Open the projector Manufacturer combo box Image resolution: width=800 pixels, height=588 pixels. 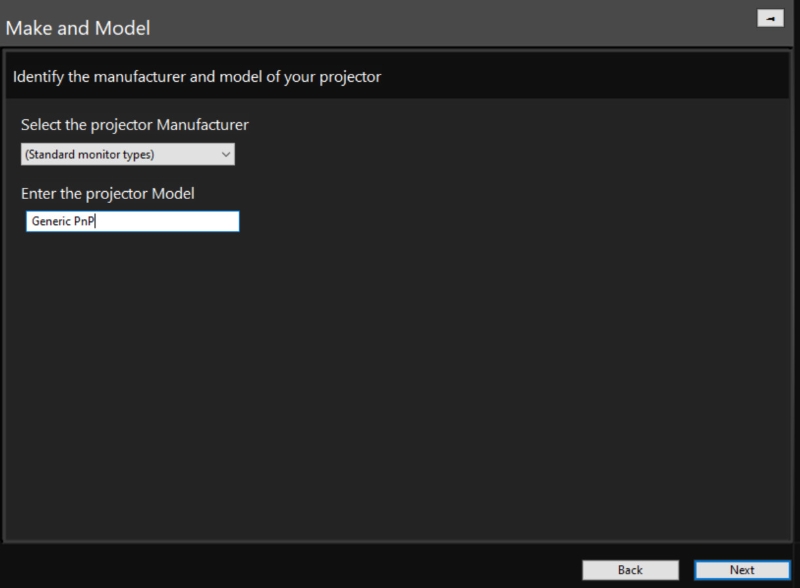click(x=128, y=154)
